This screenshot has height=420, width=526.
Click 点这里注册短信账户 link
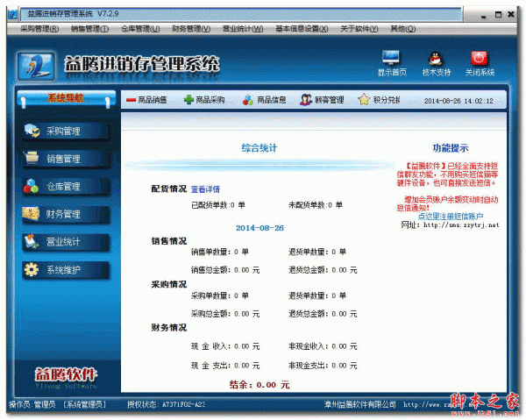(451, 217)
